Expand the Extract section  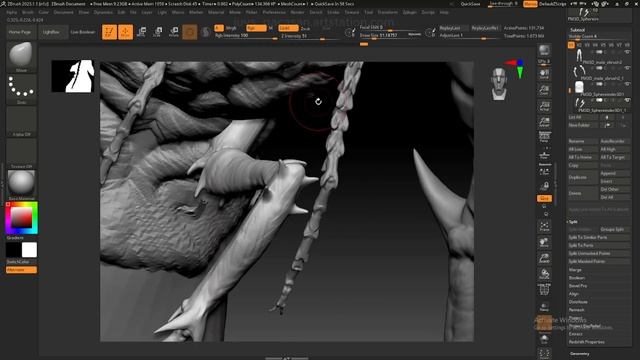576,334
